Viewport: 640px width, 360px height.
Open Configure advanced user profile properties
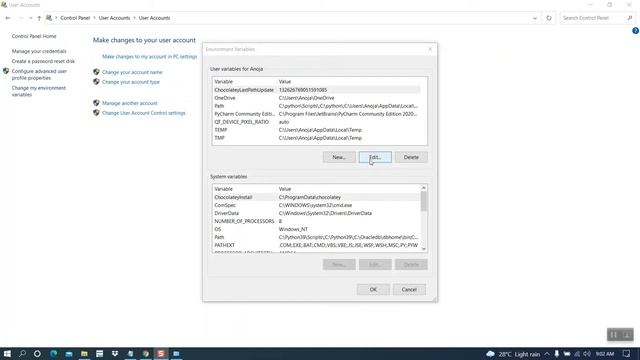click(x=39, y=74)
